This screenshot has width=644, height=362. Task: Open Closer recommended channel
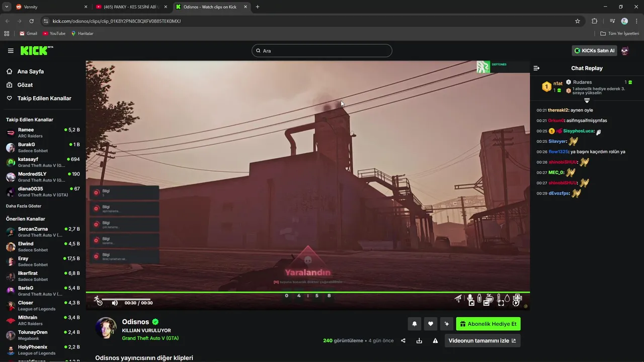43,306
